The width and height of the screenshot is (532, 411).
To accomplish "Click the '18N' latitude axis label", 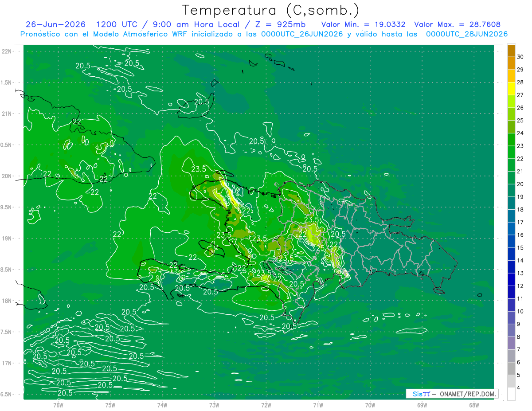I will click(7, 301).
